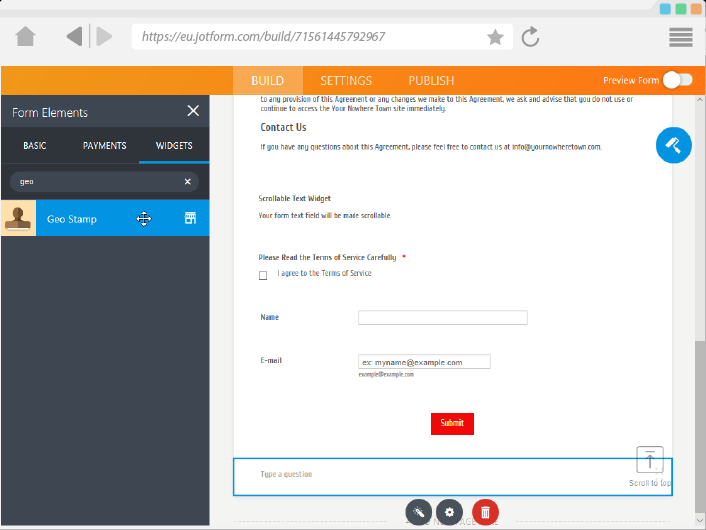Switch to the Payments elements tab
Viewport: 706px width, 530px height.
[104, 146]
